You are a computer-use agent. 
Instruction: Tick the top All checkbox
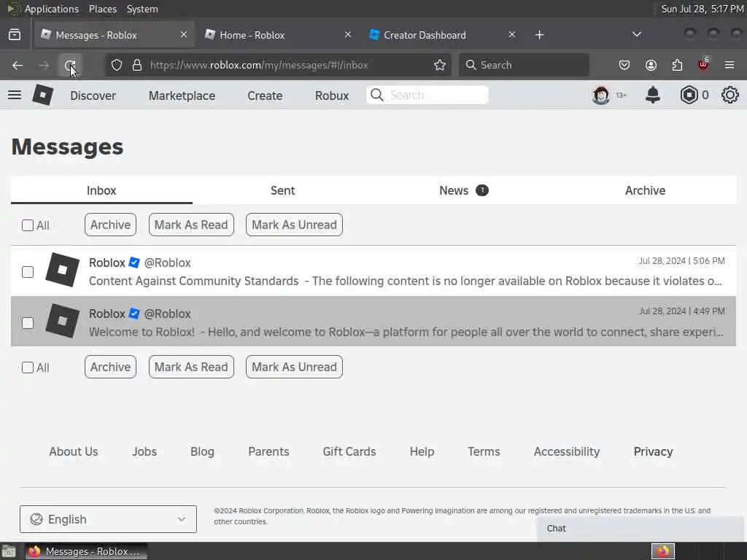coord(28,225)
